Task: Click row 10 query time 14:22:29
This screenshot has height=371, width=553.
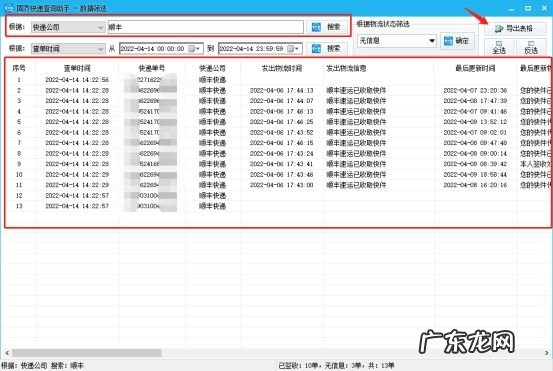Action: 77,175
